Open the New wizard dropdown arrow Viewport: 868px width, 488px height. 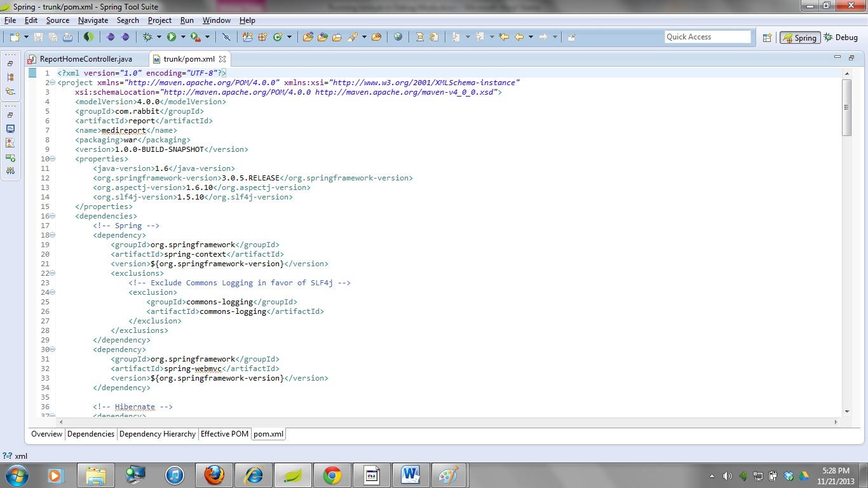click(x=26, y=37)
